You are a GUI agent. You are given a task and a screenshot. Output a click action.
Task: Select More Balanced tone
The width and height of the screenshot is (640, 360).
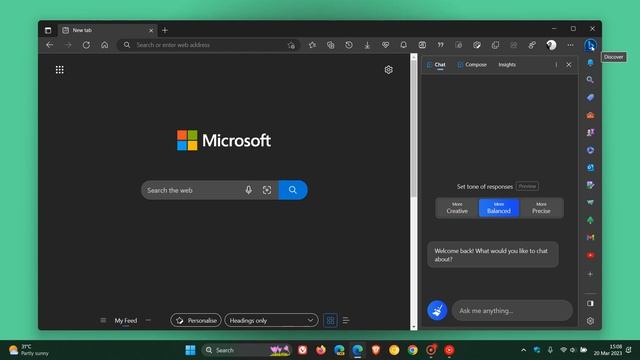pyautogui.click(x=499, y=208)
